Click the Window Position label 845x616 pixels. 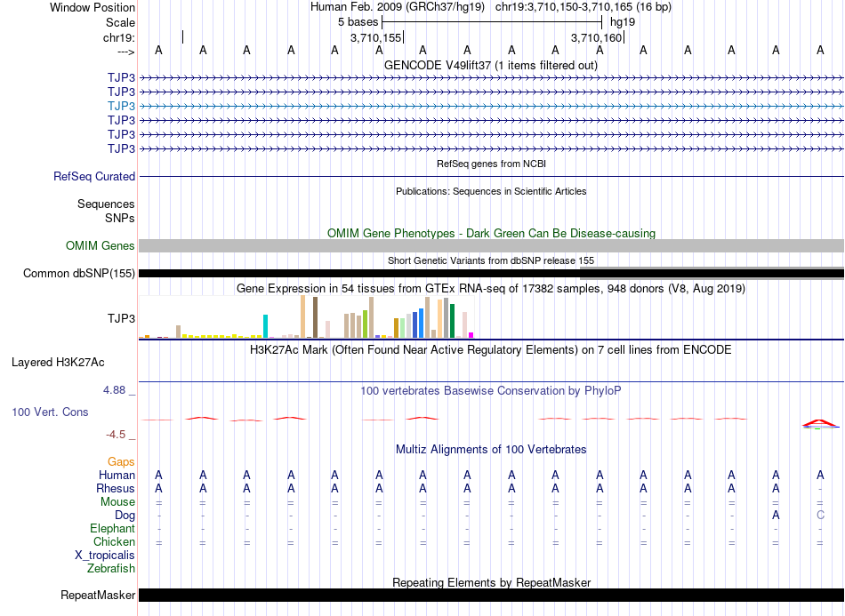(93, 7)
